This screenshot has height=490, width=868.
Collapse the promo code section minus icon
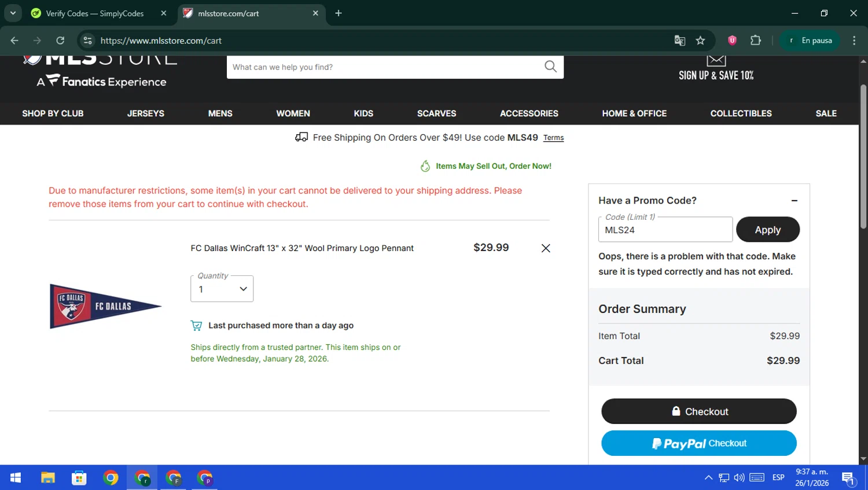click(x=795, y=201)
